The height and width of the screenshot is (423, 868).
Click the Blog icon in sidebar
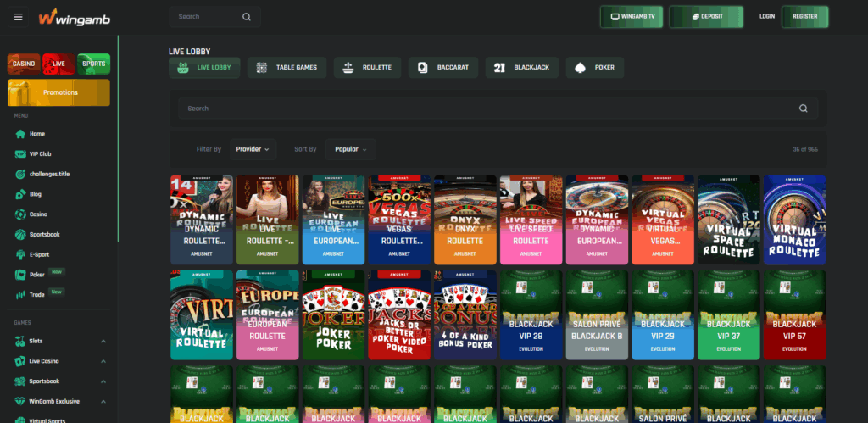(x=20, y=194)
